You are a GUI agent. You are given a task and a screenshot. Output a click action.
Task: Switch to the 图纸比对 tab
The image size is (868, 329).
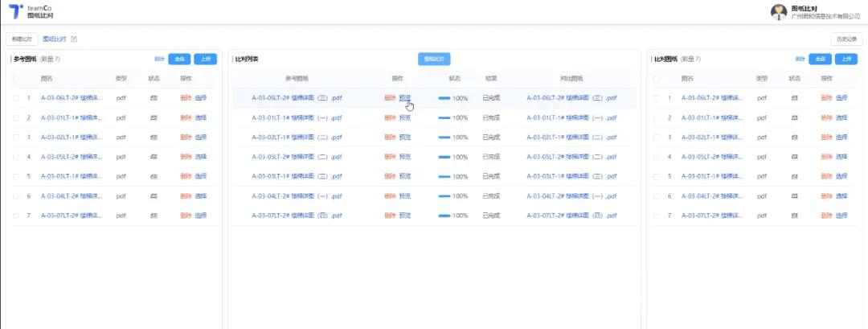[x=55, y=39]
